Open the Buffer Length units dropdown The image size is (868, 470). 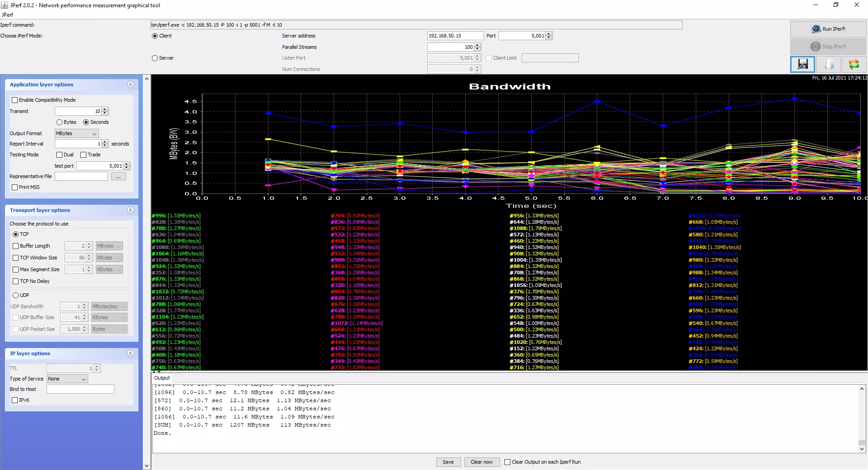[x=109, y=246]
